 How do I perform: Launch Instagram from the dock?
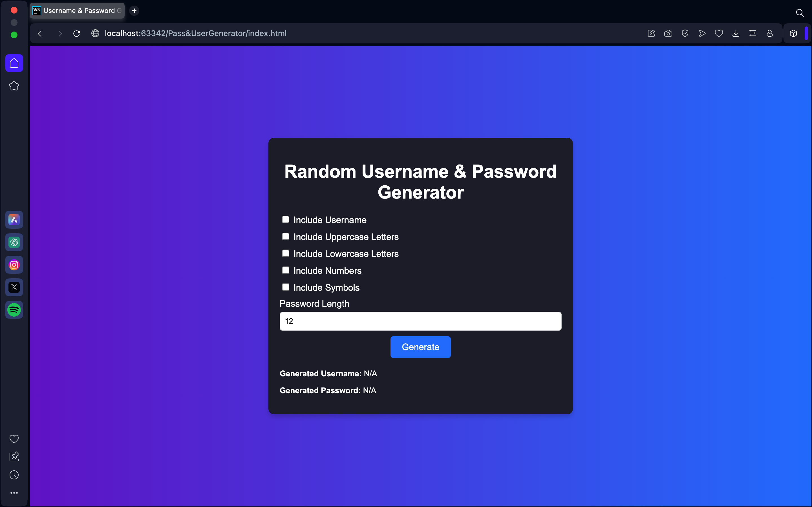(x=14, y=265)
